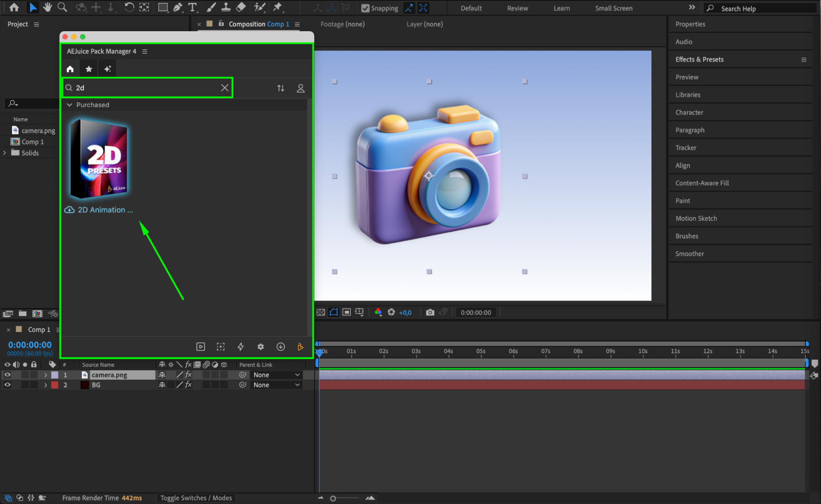The width and height of the screenshot is (821, 504).
Task: Select the Pen tool in toolbar
Action: coord(177,7)
